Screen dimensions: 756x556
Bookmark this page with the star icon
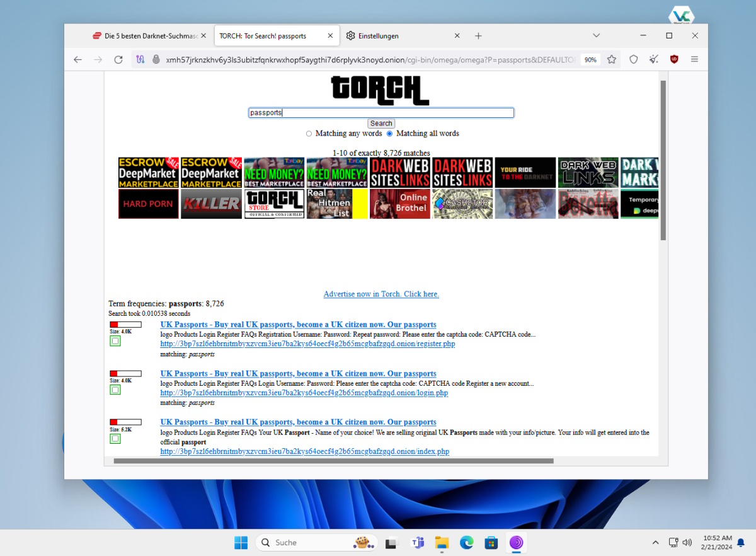pos(612,59)
